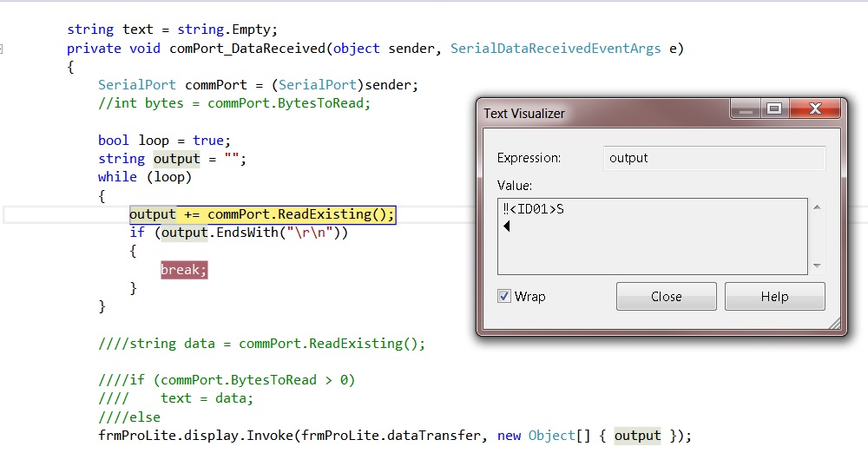Click 'string text = string.Empty;' line
Screen dimensions: 868x453
click(x=172, y=30)
